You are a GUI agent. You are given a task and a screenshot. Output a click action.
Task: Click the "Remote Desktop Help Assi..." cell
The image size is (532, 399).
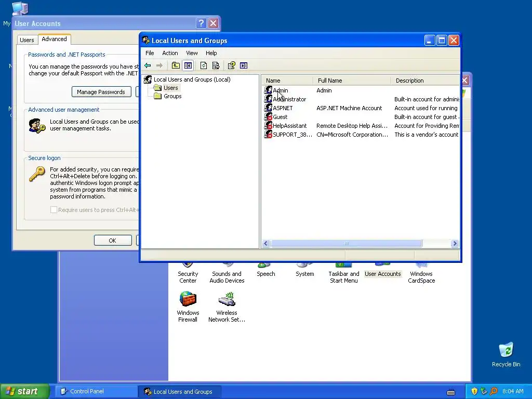coord(352,126)
